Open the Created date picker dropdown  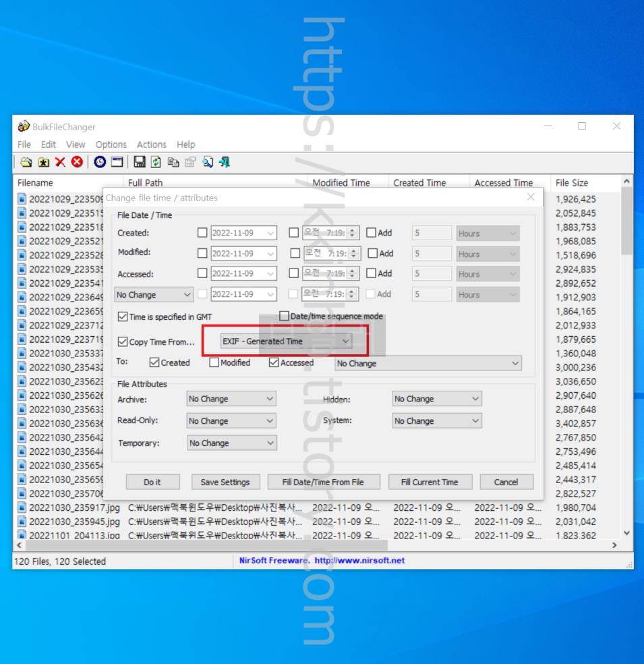click(270, 233)
